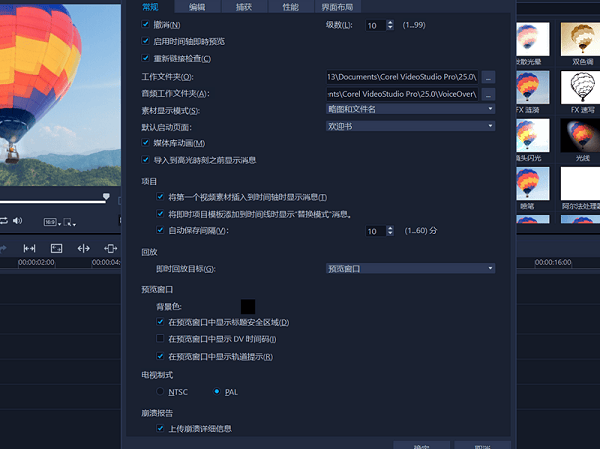Select the 阿尔法处理 white filter thumbnail

580,183
